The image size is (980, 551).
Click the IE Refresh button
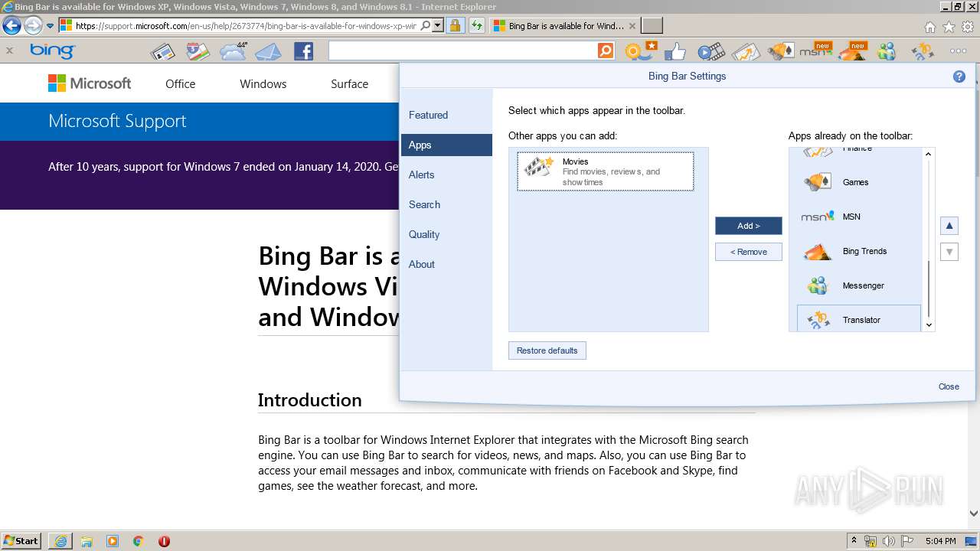[476, 25]
